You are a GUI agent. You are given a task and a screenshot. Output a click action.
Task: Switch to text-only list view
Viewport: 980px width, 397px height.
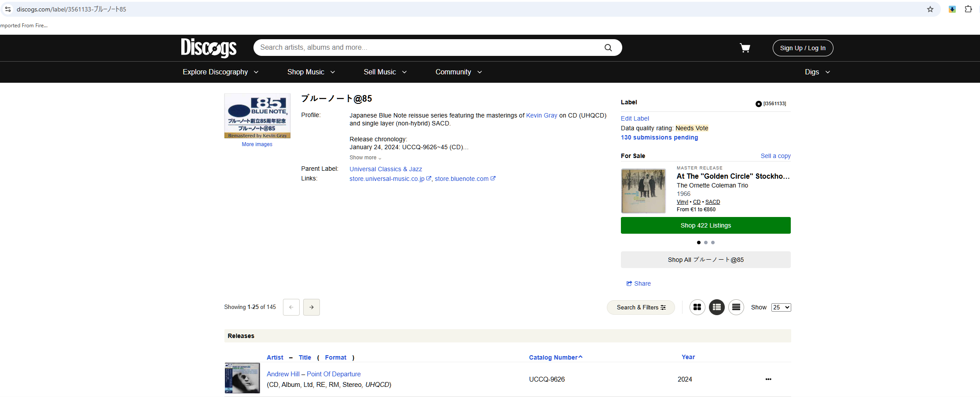(x=736, y=307)
